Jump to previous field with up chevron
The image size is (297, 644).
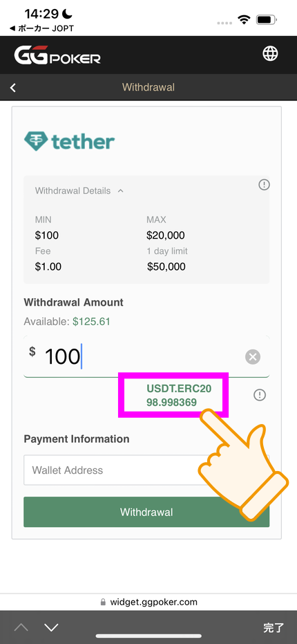(21, 627)
